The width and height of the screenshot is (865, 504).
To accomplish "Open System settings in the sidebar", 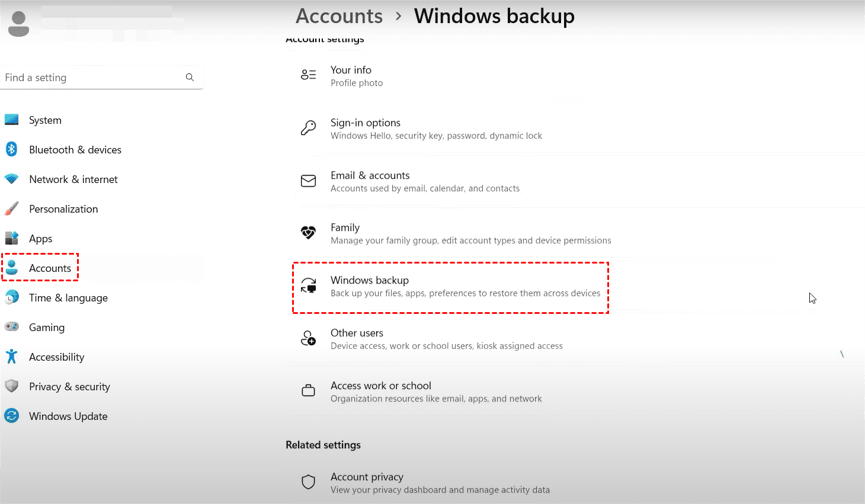I will pos(45,120).
